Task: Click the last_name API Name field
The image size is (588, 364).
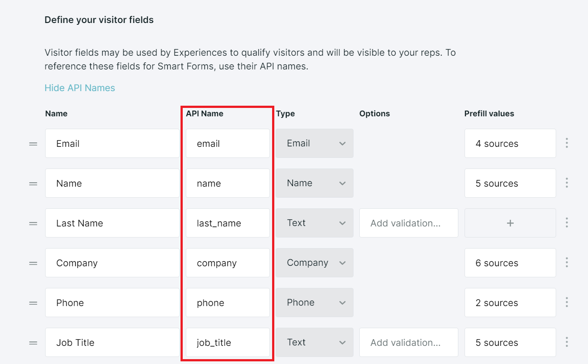Action: (227, 223)
